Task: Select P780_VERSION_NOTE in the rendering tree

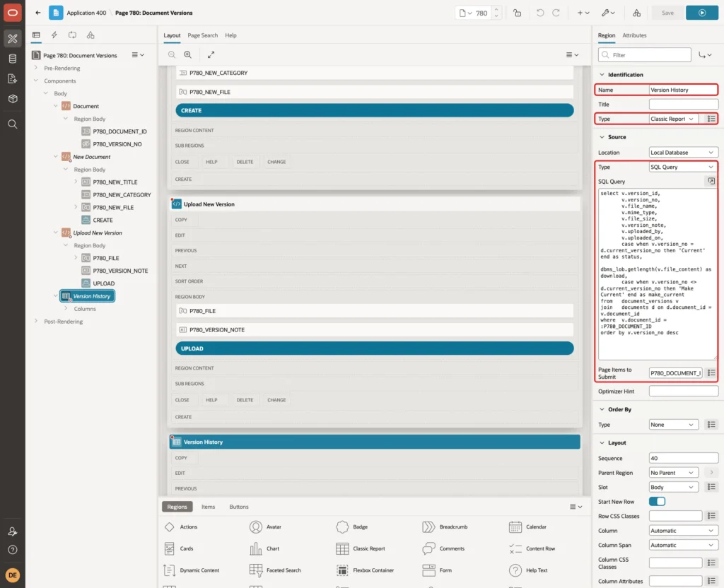Action: tap(120, 271)
